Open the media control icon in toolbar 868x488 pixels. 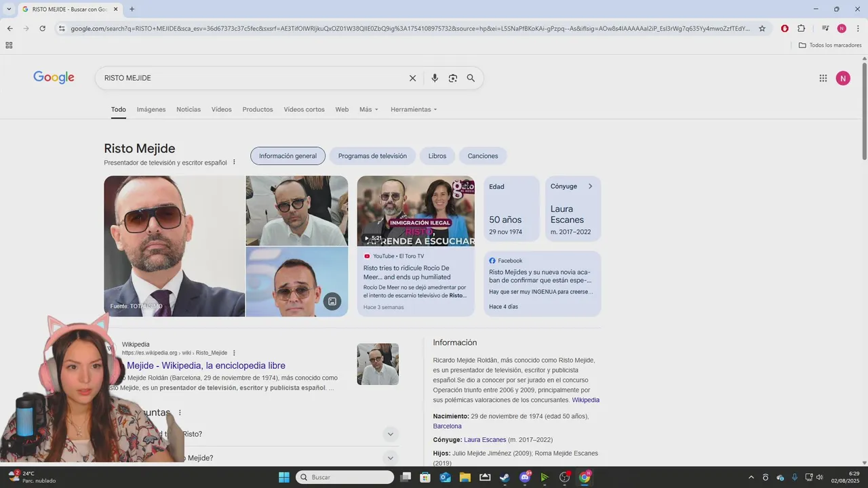(x=825, y=28)
